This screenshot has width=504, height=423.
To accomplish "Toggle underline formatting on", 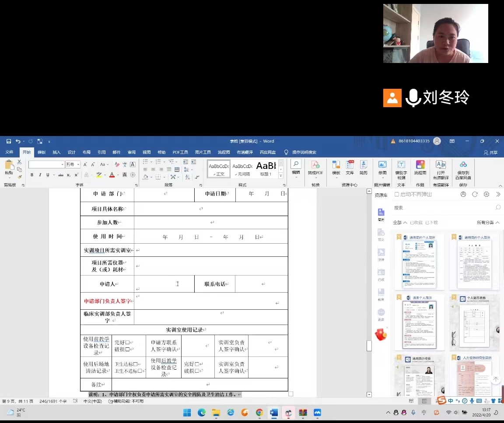I will tap(47, 175).
